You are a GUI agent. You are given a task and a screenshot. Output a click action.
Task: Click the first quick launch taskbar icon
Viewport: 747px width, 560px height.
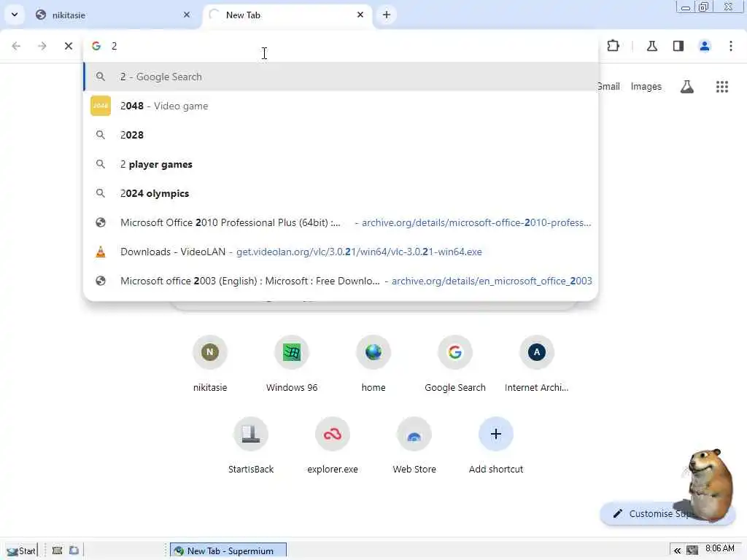[57, 551]
